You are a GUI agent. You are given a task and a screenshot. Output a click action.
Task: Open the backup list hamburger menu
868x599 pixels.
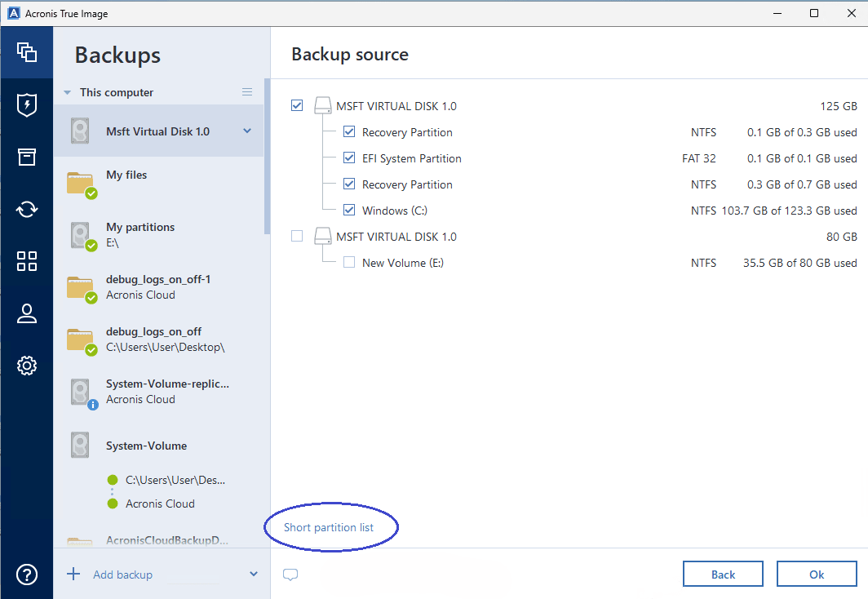[x=247, y=92]
